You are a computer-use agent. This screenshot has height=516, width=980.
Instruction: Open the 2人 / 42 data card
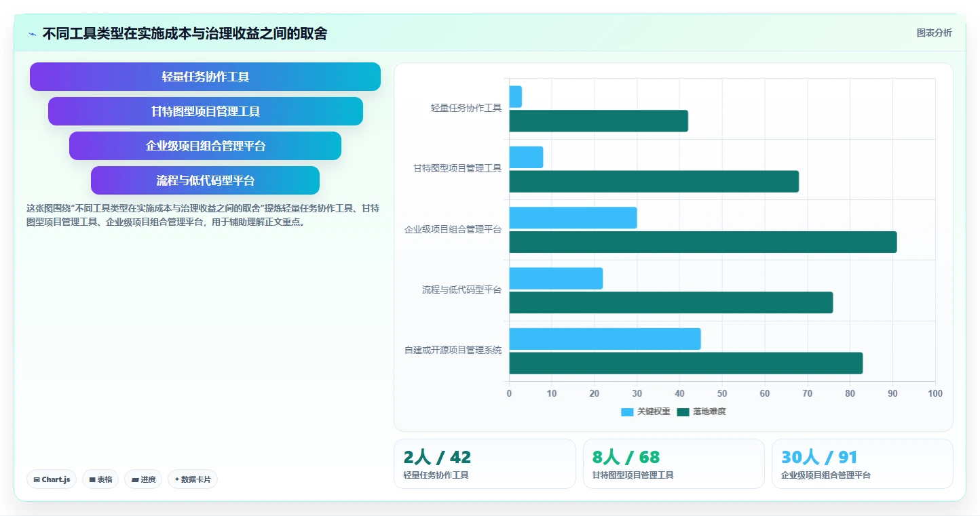tap(485, 464)
